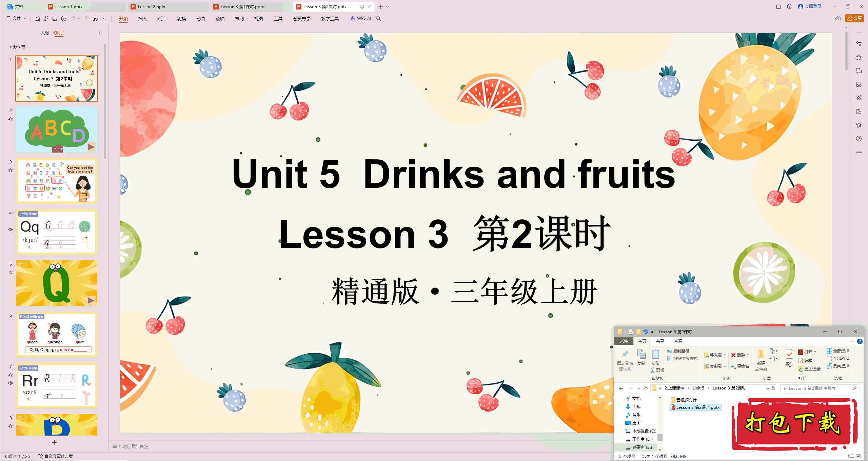Click the WPS AI button
The width and height of the screenshot is (868, 461).
coord(361,18)
